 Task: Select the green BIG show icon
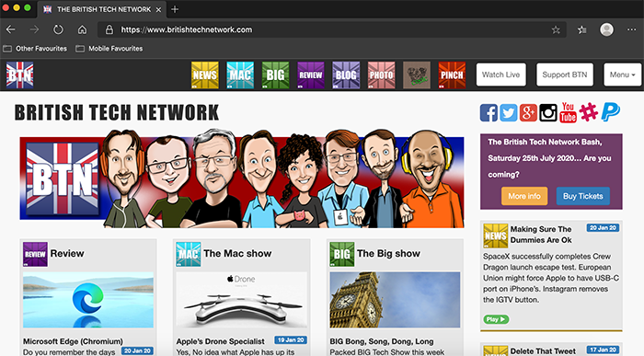click(276, 75)
